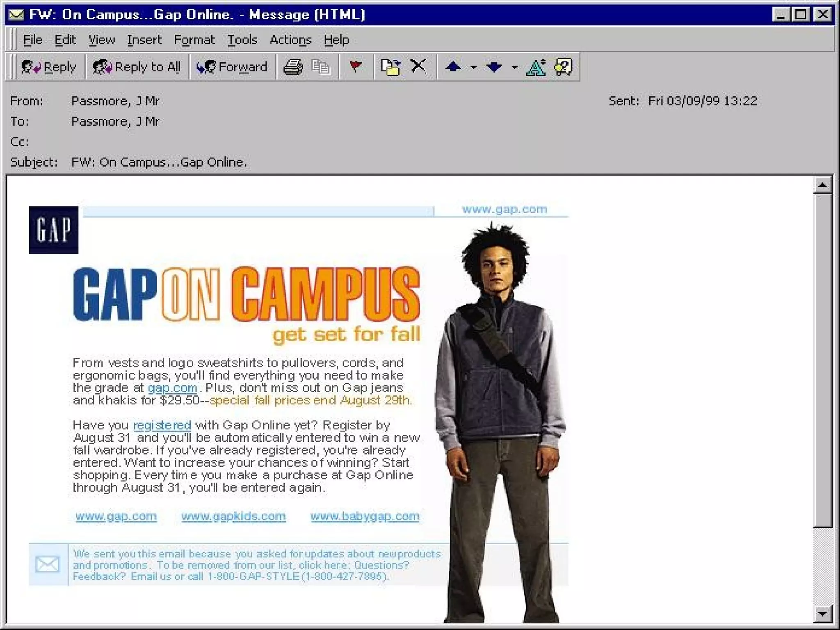The height and width of the screenshot is (630, 840).
Task: Open the Tools menu
Action: pyautogui.click(x=242, y=40)
